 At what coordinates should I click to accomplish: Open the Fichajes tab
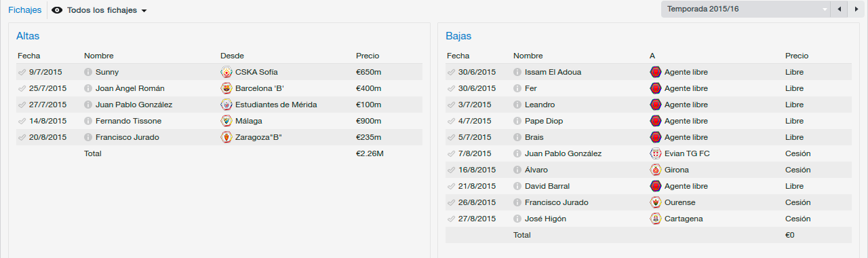click(24, 10)
